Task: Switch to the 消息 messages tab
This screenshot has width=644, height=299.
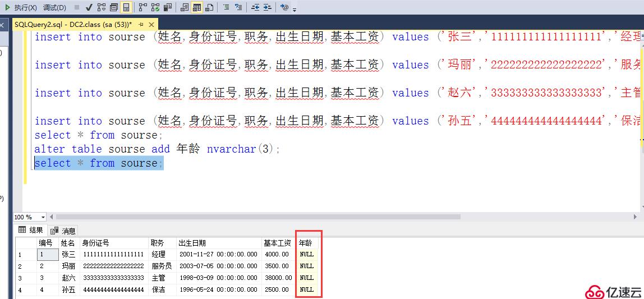Action: [x=63, y=231]
